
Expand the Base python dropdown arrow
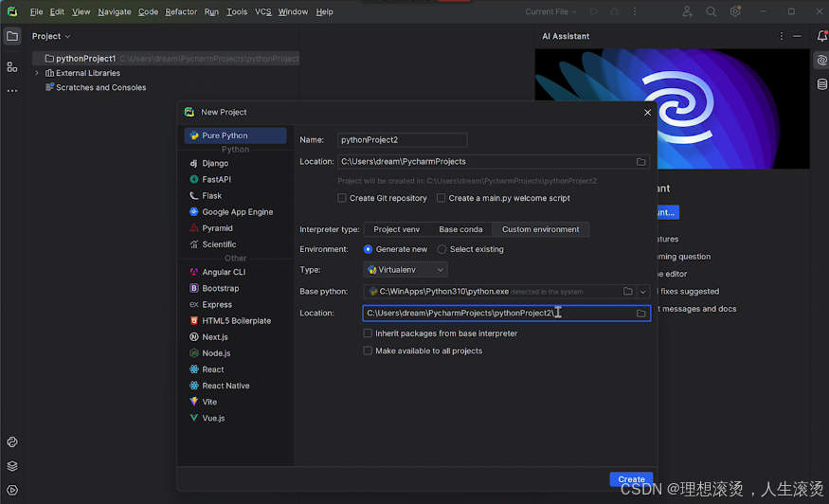tap(643, 292)
